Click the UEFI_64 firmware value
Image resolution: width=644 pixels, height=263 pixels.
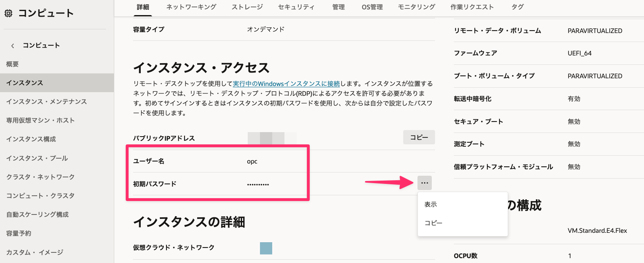click(580, 53)
